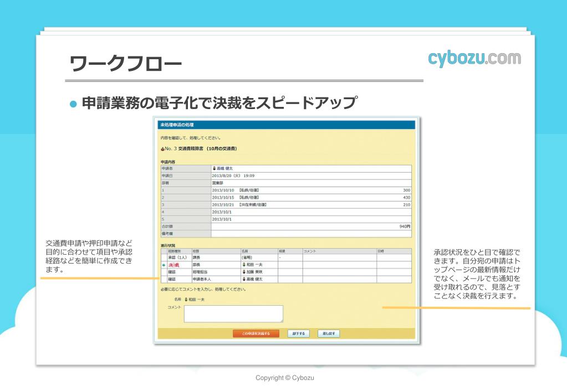
Task: Click 確認 in the 申請者本人 row
Action: [172, 279]
